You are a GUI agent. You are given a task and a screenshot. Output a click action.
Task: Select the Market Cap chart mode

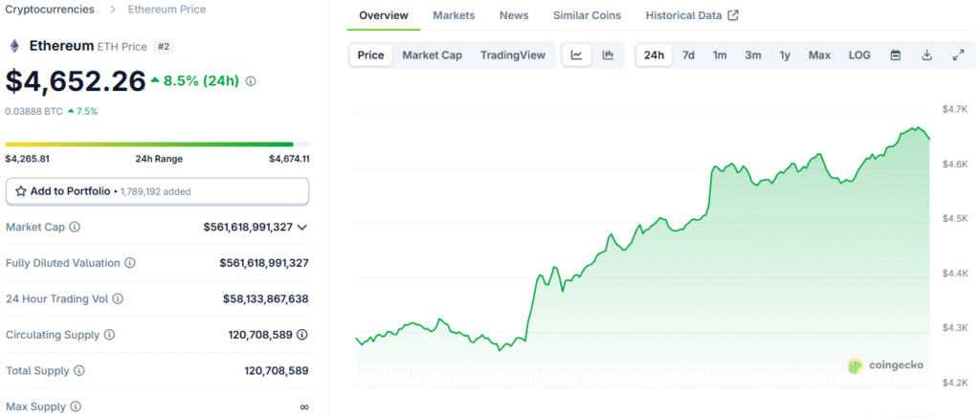pos(432,55)
